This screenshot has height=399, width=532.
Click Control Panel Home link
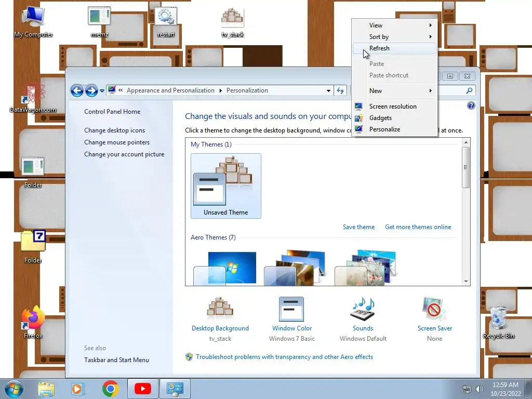(x=112, y=112)
